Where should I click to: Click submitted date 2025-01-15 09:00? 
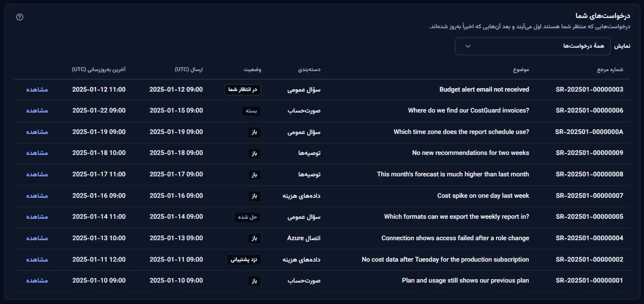[x=176, y=111]
